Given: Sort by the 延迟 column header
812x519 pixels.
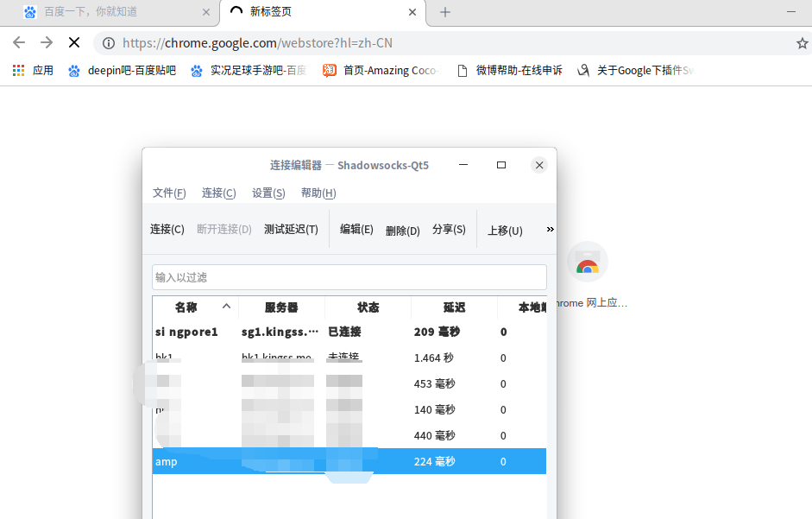Looking at the screenshot, I should (x=454, y=307).
